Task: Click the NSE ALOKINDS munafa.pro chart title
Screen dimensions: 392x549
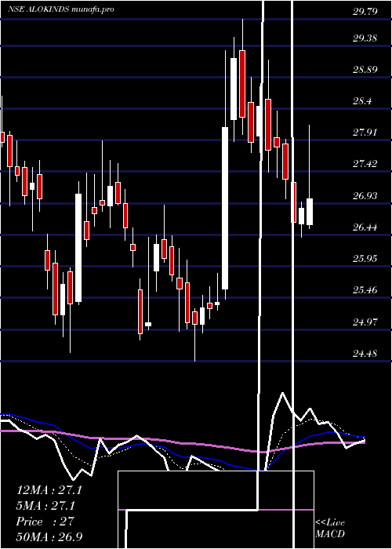Action: (61, 9)
